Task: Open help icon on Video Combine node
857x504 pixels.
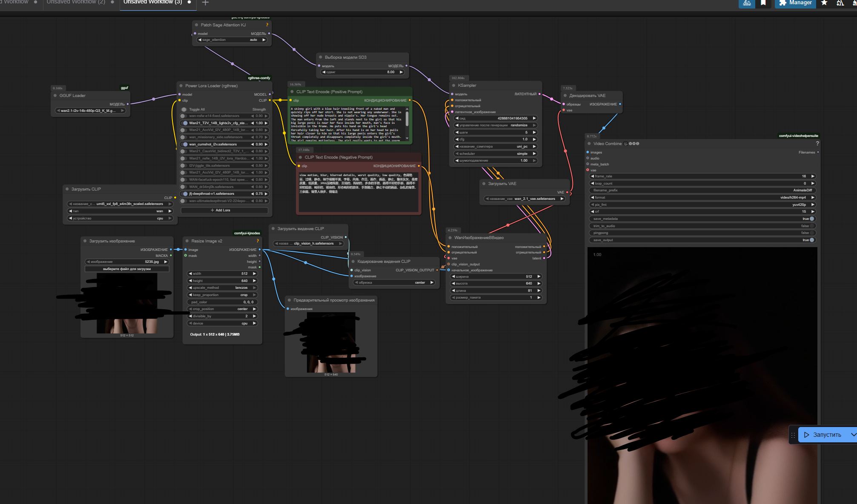Action: tap(817, 144)
